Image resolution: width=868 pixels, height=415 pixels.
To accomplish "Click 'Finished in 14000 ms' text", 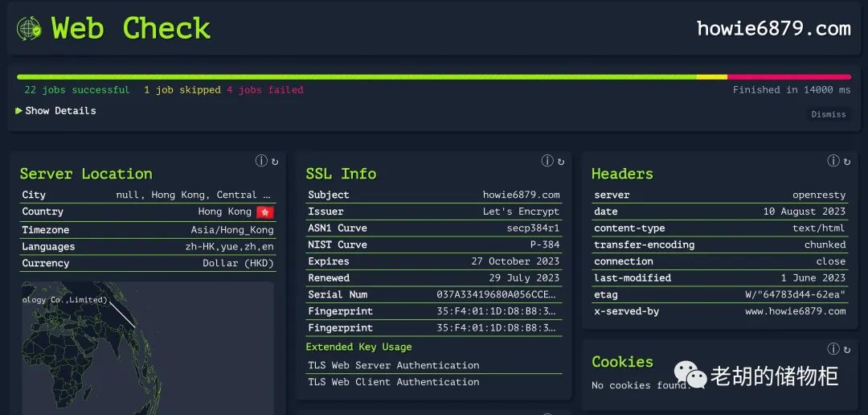I will 792,90.
